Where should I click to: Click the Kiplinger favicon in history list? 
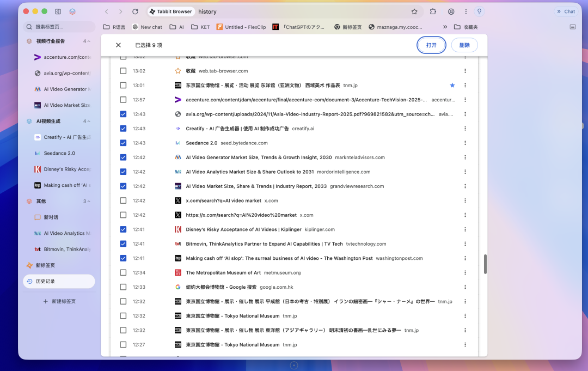click(x=178, y=229)
